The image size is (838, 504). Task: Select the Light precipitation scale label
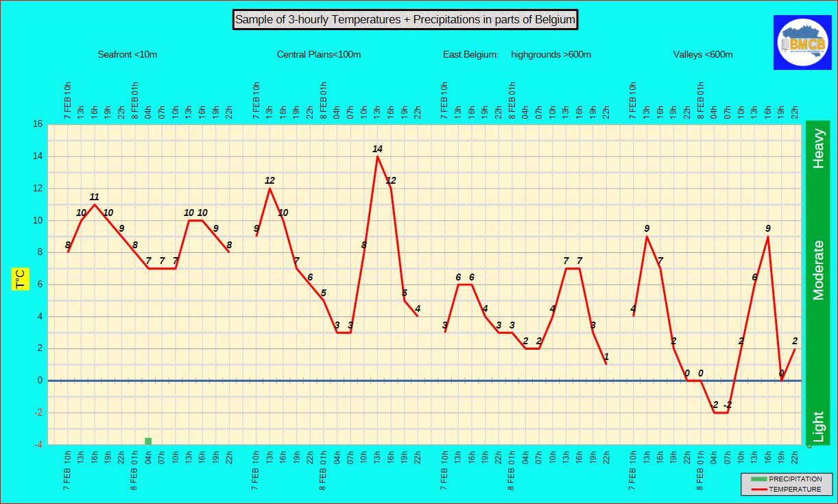pos(818,427)
